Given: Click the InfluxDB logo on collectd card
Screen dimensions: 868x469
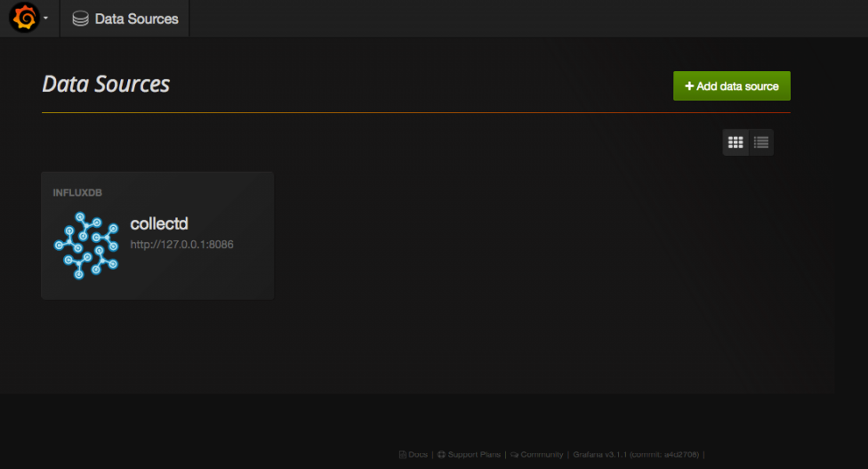Looking at the screenshot, I should point(86,246).
